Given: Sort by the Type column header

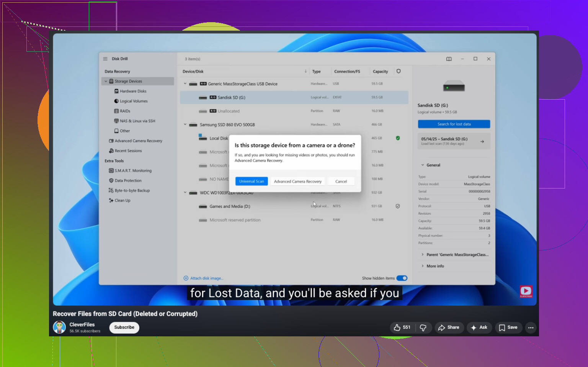Looking at the screenshot, I should [317, 72].
